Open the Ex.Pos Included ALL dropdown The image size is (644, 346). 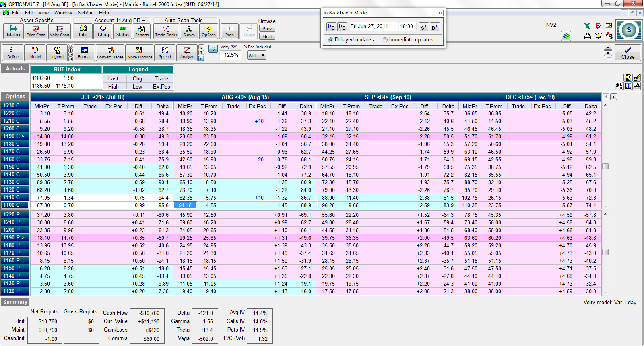click(x=257, y=55)
